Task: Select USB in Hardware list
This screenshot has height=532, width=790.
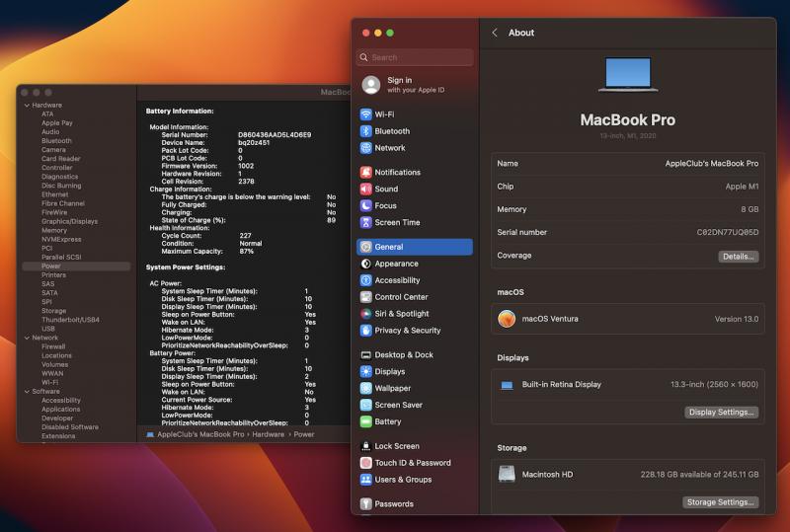Action: [x=48, y=329]
